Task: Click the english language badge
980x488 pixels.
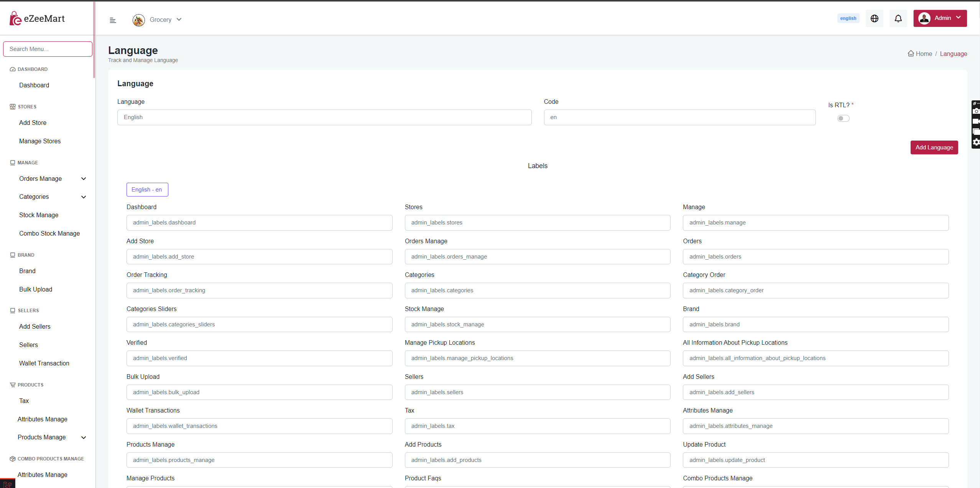Action: (848, 18)
